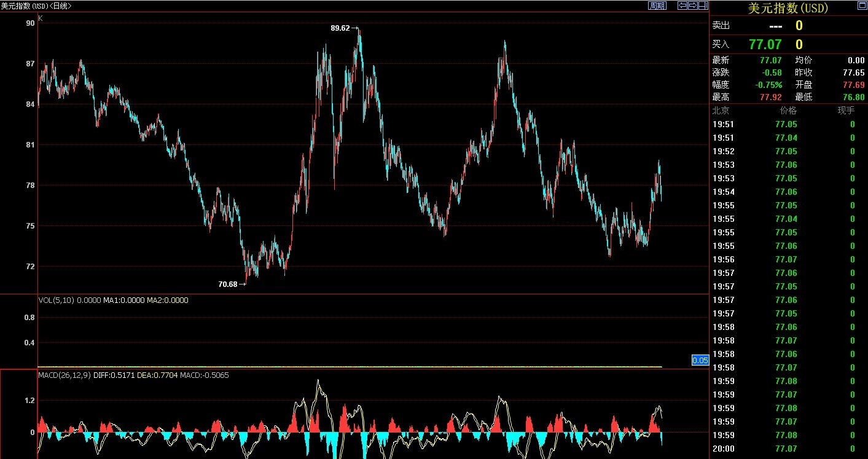This screenshot has width=868, height=459.
Task: Click the large green 77.07 buy price
Action: click(765, 44)
